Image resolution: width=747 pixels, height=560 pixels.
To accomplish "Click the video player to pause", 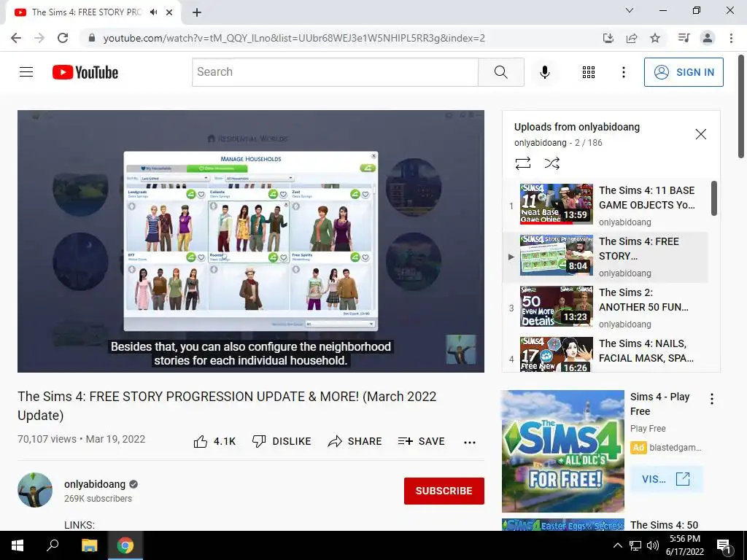I will coord(251,241).
